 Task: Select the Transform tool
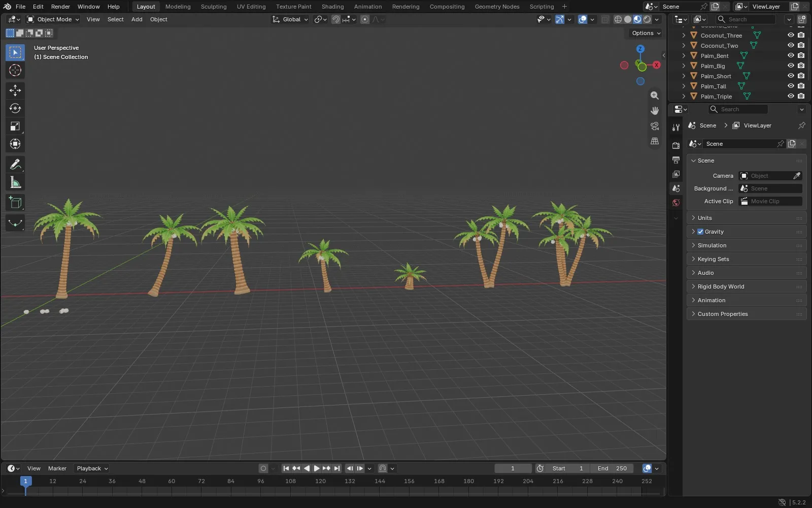pos(15,144)
